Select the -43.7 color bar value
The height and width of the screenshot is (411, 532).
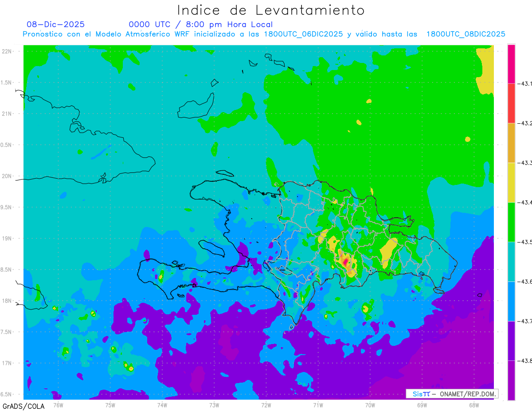pos(524,321)
